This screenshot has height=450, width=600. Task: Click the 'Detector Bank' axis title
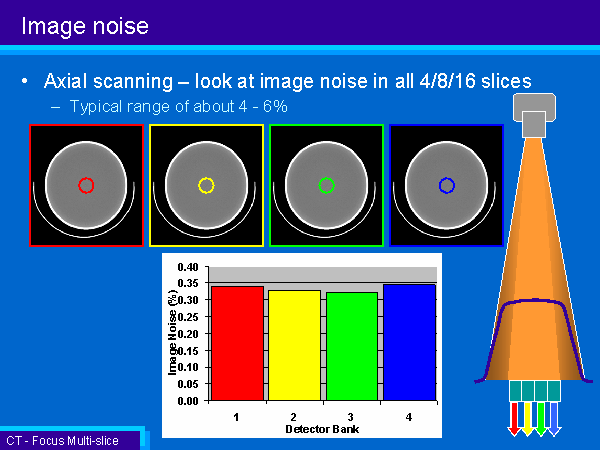click(x=322, y=429)
